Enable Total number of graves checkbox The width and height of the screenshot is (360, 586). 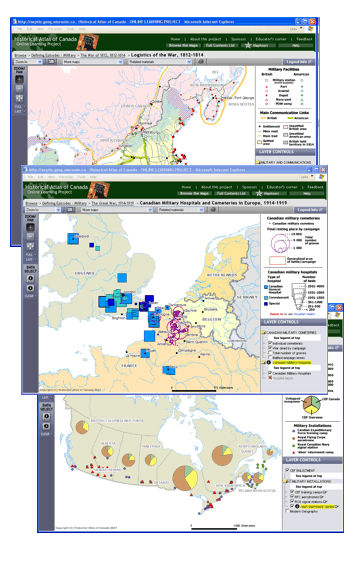point(270,353)
